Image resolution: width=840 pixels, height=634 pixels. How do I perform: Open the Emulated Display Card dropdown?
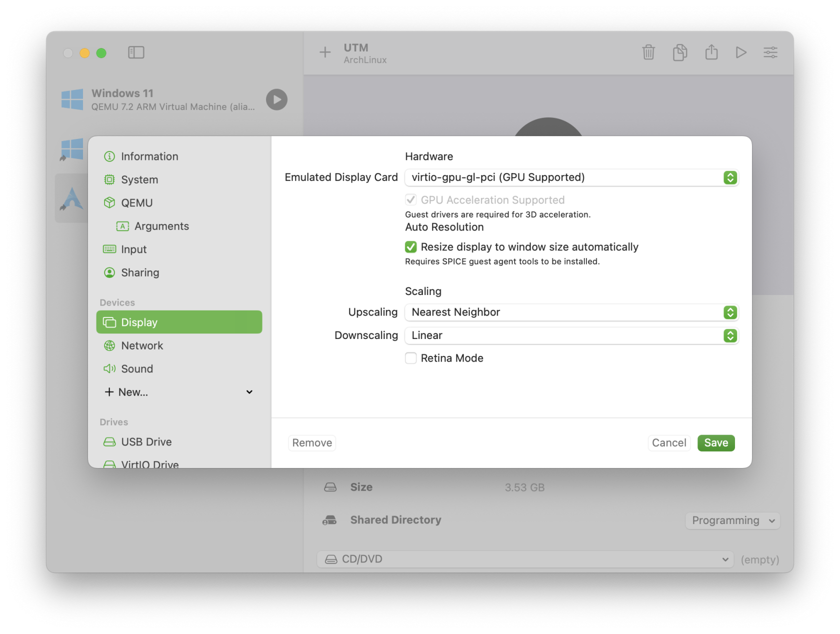tap(571, 177)
